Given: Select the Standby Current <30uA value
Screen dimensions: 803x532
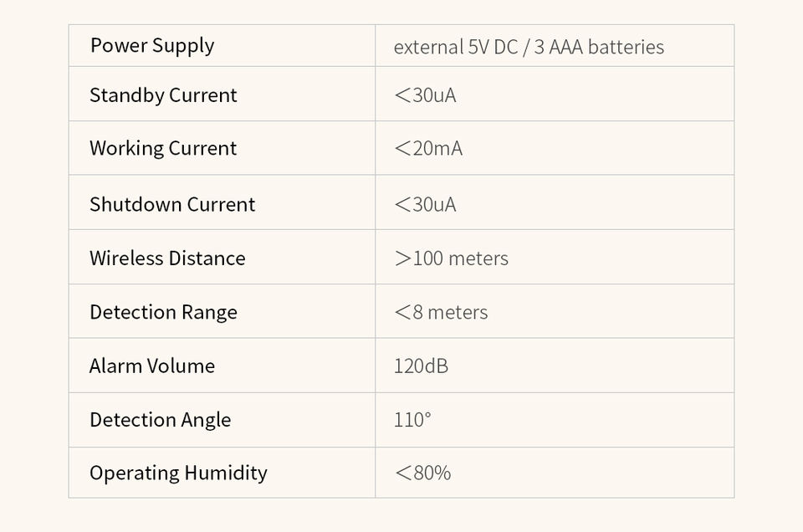Looking at the screenshot, I should [425, 95].
